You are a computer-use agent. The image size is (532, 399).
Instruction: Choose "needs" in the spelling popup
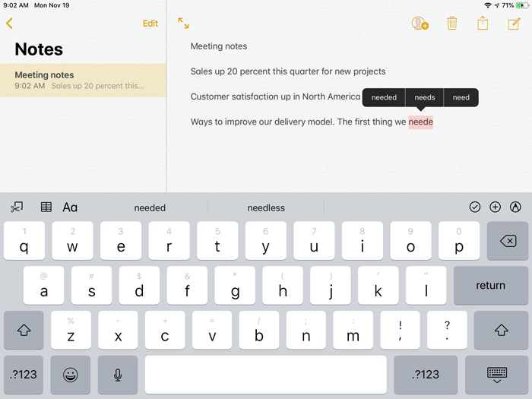(x=424, y=97)
